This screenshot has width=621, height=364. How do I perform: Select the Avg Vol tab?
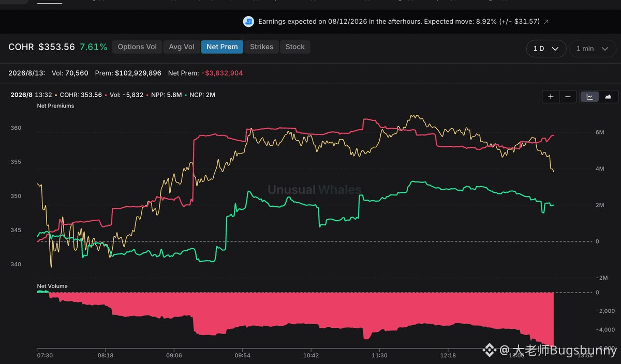(182, 47)
